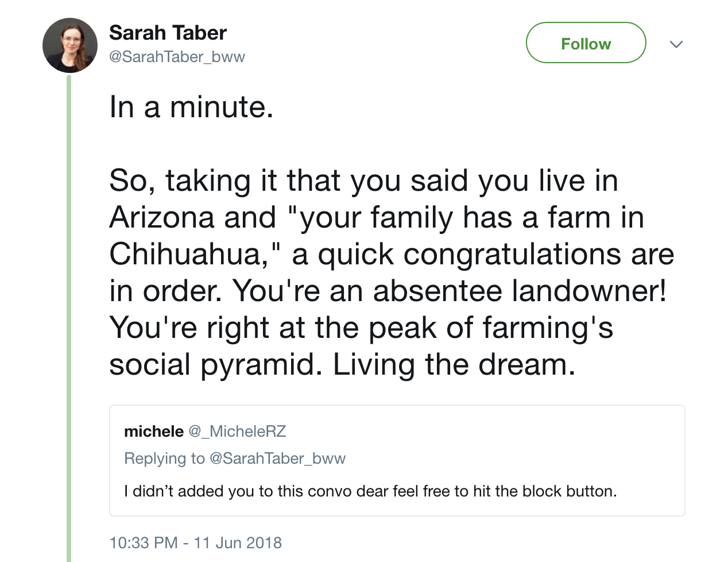This screenshot has height=562, width=728.
Task: Click the line starting 'So, taking it'
Action: pyautogui.click(x=363, y=180)
